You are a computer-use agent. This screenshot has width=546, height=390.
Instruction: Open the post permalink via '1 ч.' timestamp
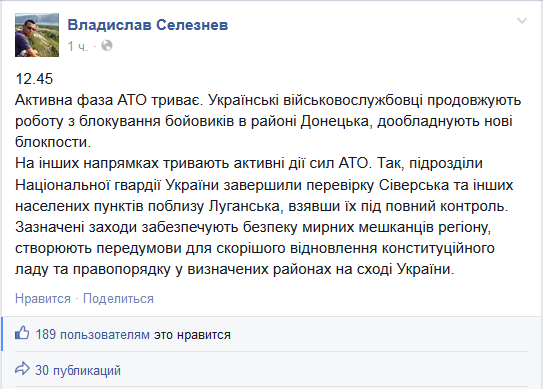(78, 46)
